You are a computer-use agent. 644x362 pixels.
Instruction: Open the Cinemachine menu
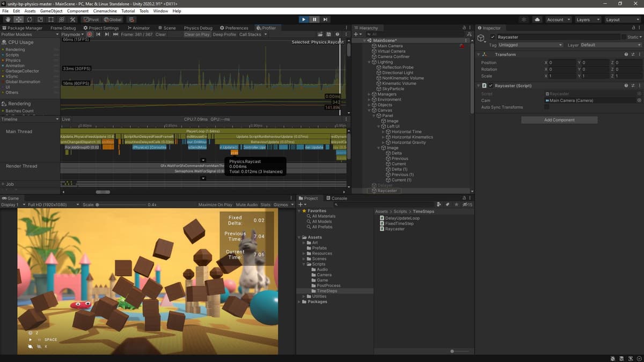click(105, 11)
